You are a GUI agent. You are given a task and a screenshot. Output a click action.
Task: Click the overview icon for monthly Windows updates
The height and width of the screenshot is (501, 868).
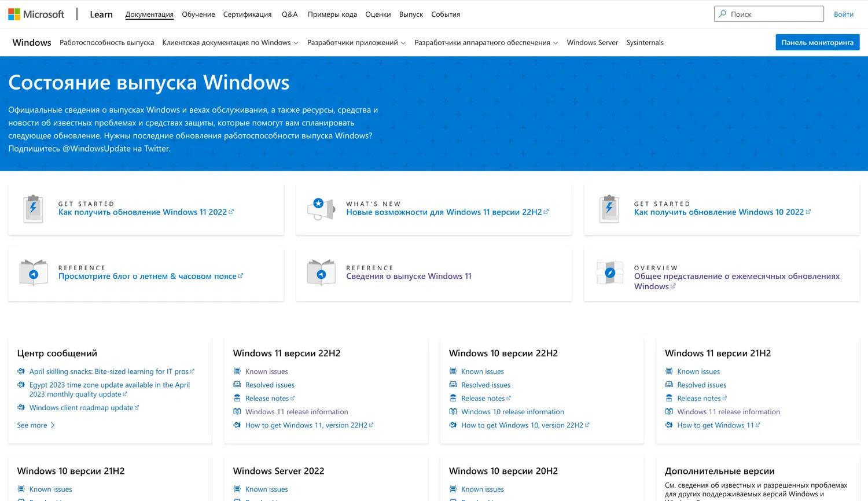[x=609, y=273]
